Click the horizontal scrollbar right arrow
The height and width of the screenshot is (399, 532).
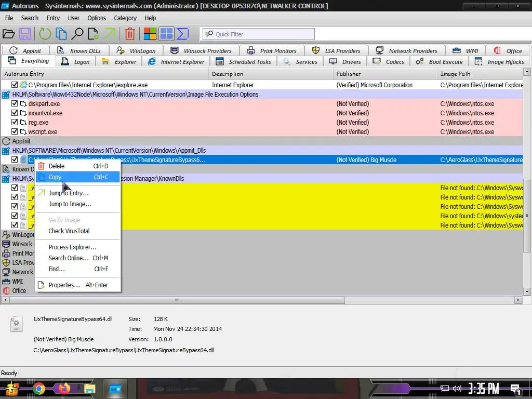518,300
